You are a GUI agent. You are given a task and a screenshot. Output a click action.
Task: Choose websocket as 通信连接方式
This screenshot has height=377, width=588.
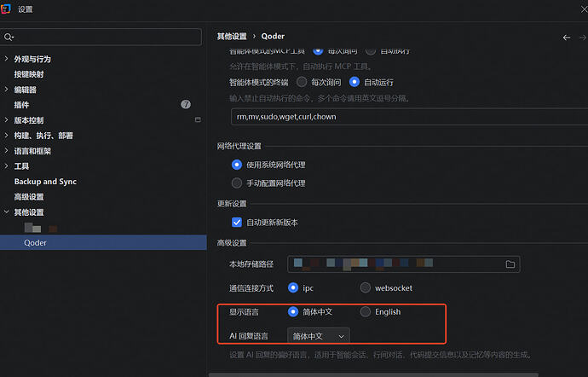tap(366, 287)
